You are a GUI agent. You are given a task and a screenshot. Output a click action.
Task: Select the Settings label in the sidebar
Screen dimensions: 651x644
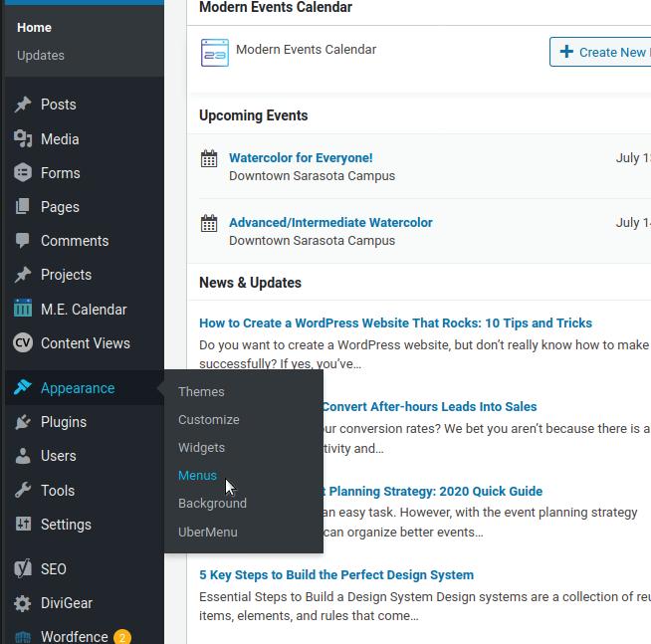point(66,525)
